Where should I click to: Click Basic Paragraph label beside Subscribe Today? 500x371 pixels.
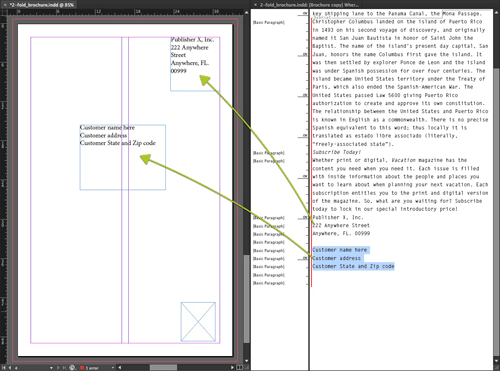[x=269, y=153]
